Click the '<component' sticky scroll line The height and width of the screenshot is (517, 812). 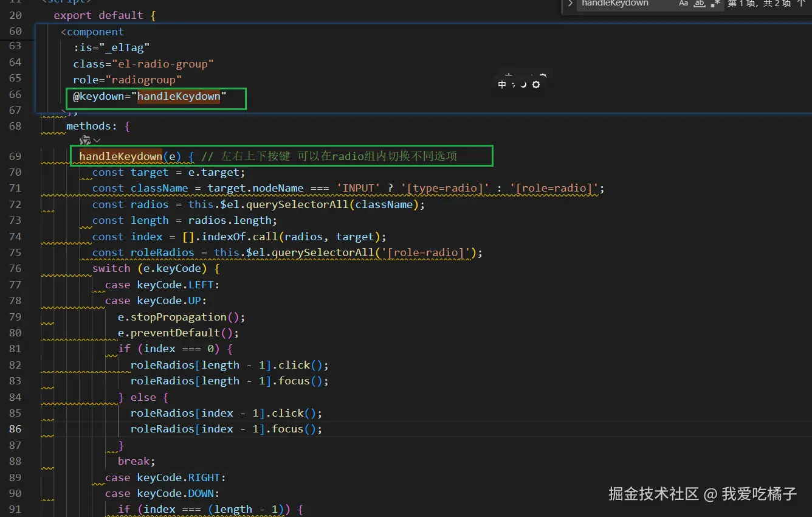coord(92,32)
